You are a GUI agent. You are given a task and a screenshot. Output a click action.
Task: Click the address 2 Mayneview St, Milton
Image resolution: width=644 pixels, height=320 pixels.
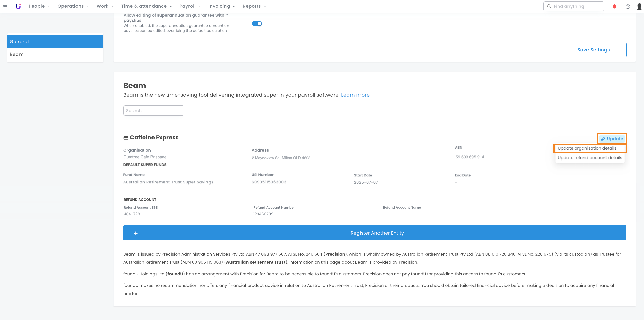[x=281, y=158]
